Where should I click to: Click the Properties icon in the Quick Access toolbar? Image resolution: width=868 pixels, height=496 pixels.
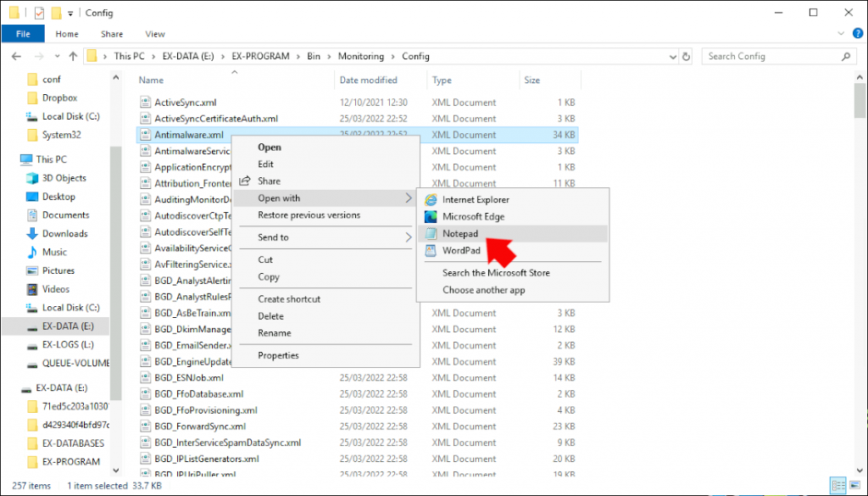click(38, 12)
